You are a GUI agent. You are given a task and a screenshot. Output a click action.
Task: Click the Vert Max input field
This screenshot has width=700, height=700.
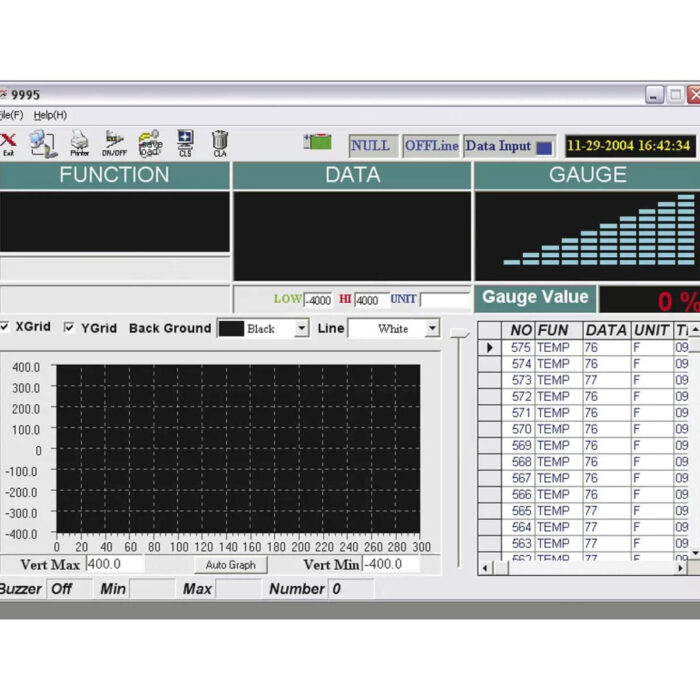click(114, 564)
